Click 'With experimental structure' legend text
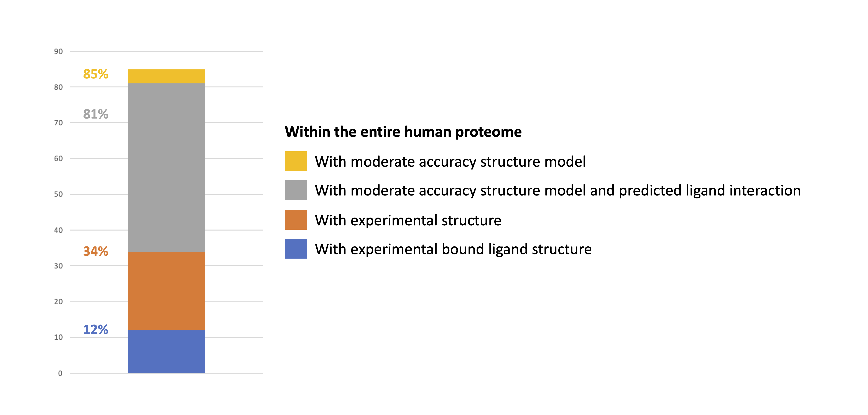This screenshot has width=868, height=415. pos(408,220)
